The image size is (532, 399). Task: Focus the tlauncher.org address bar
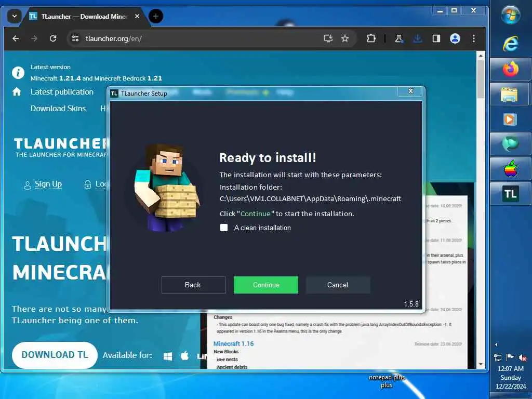coord(200,38)
